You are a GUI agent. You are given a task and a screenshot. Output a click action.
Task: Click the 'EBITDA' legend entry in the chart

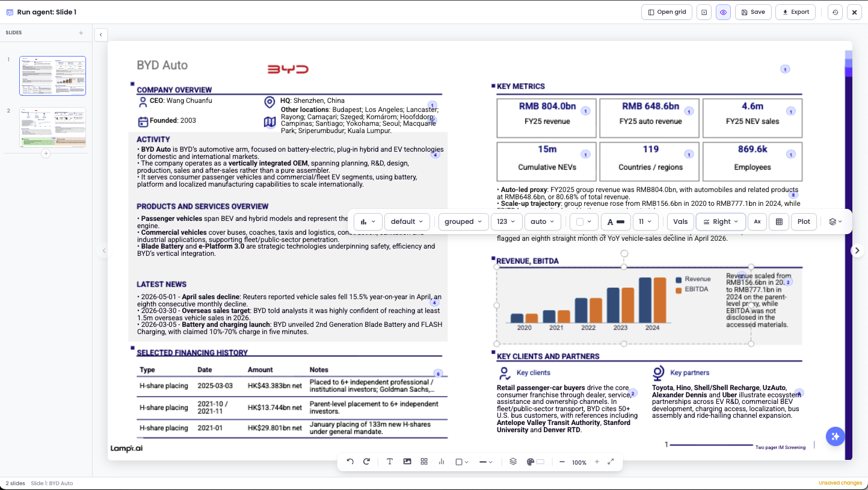692,290
